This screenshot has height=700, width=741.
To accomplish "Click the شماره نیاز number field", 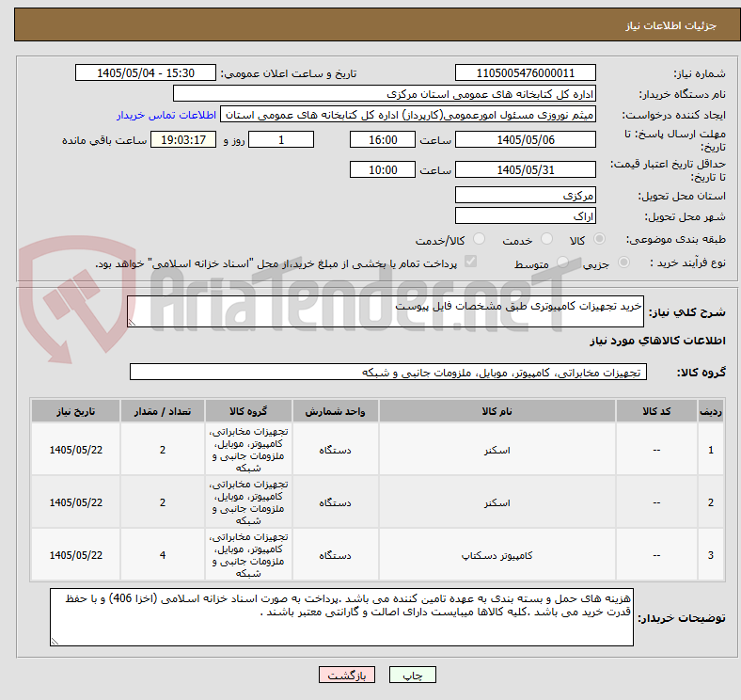I will (525, 72).
